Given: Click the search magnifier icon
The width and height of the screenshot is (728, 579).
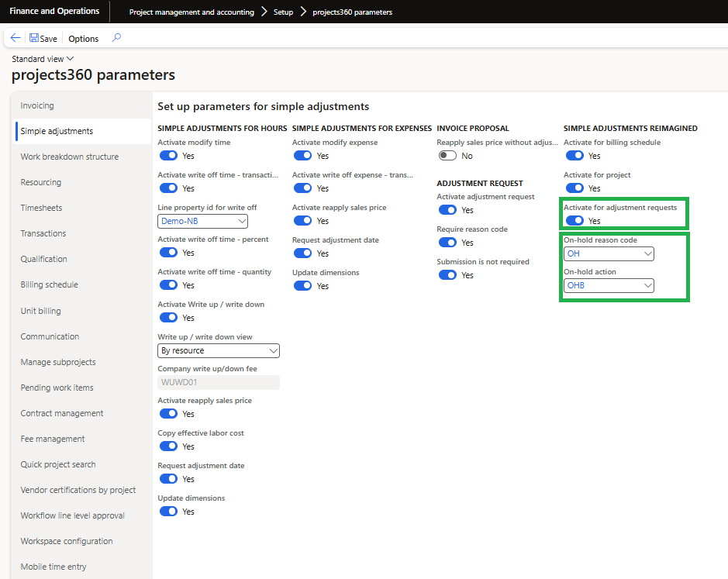Looking at the screenshot, I should pos(116,37).
